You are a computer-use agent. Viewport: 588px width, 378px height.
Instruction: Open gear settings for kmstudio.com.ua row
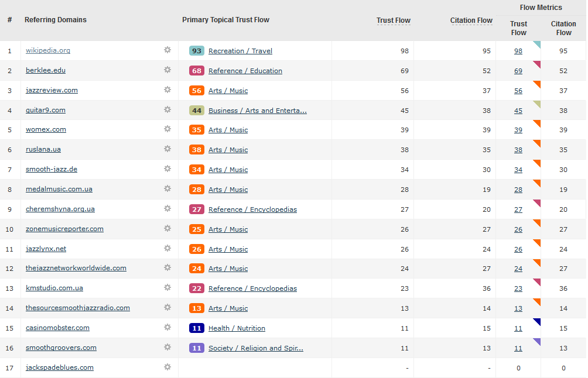click(167, 287)
